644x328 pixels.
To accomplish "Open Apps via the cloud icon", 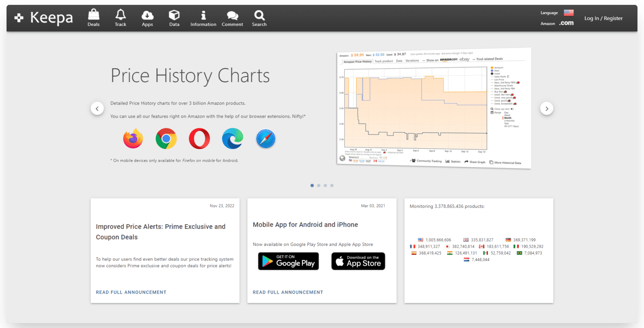I will pyautogui.click(x=147, y=17).
